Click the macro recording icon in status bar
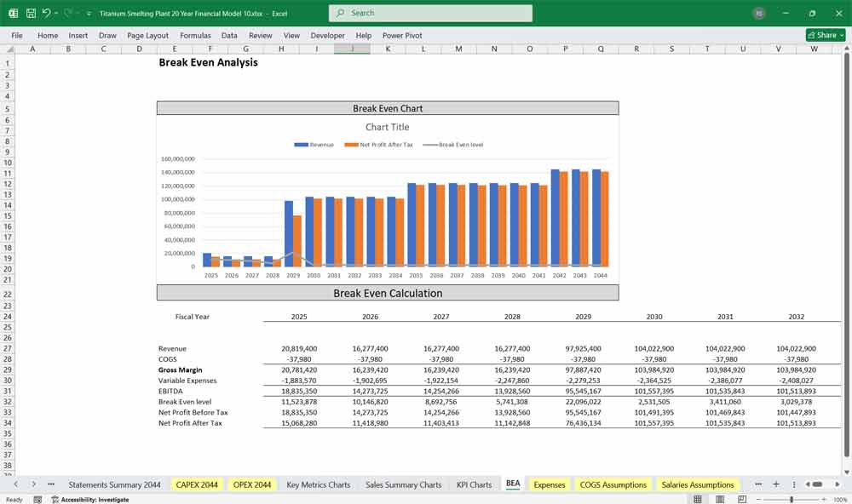This screenshot has width=852, height=504. 37,499
